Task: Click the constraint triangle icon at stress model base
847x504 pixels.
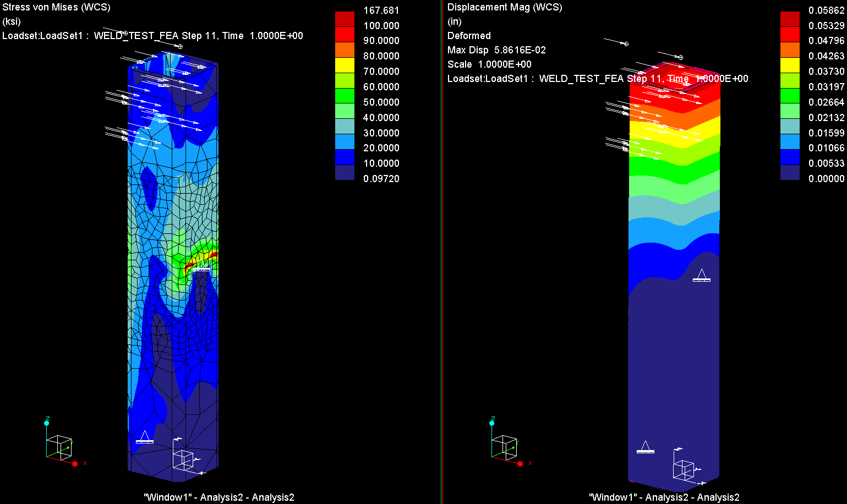Action: (x=145, y=438)
